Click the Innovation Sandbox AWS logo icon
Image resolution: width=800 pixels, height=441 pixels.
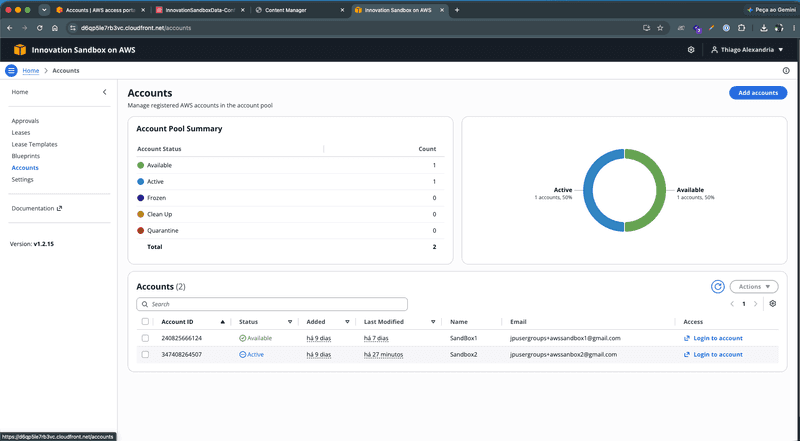click(x=20, y=50)
